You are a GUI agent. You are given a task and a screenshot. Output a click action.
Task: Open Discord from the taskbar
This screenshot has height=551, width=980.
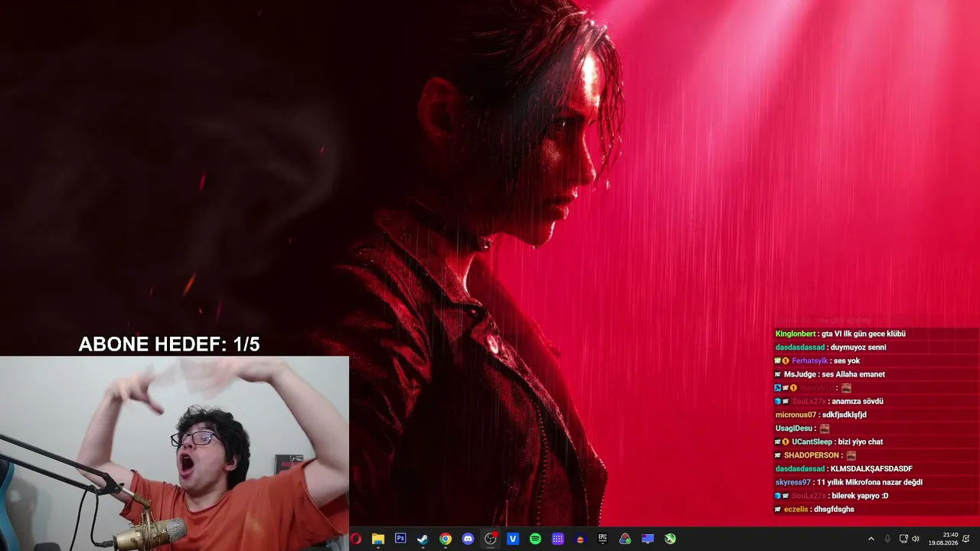click(468, 539)
